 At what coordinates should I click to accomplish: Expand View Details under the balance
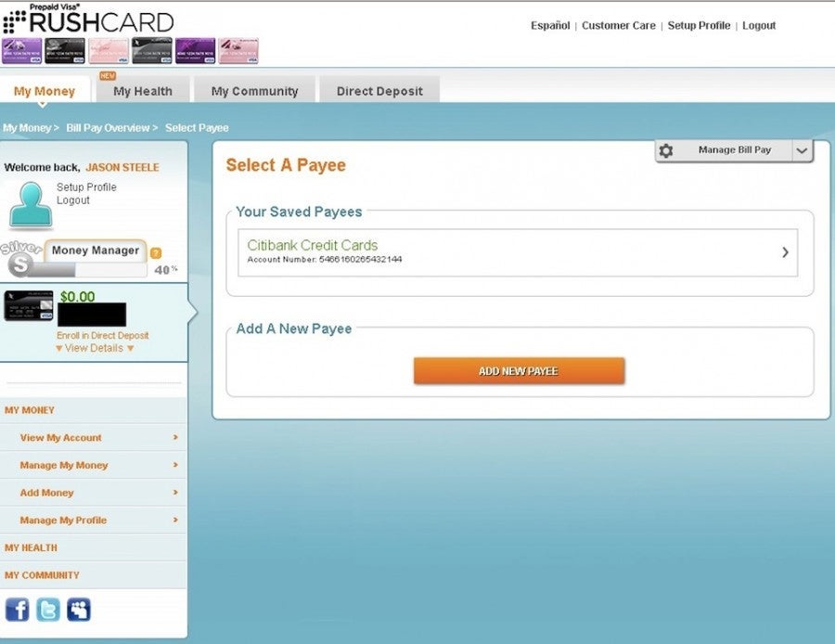click(x=95, y=348)
